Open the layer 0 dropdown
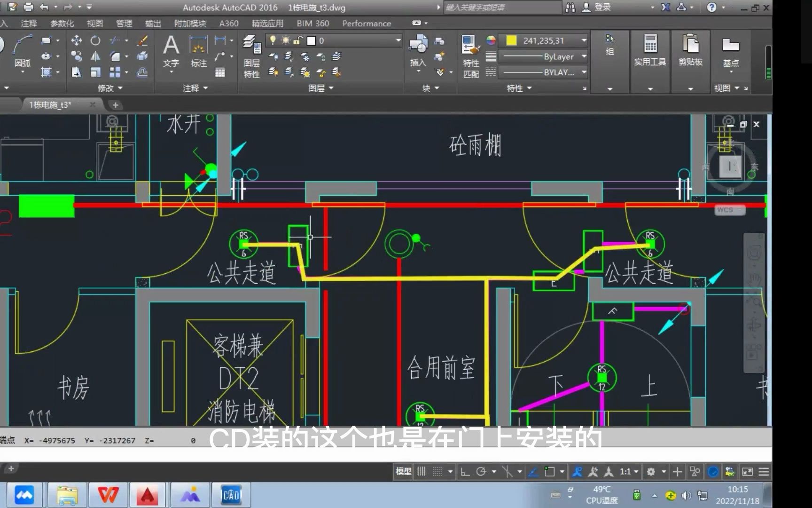The image size is (812, 508). [x=398, y=40]
